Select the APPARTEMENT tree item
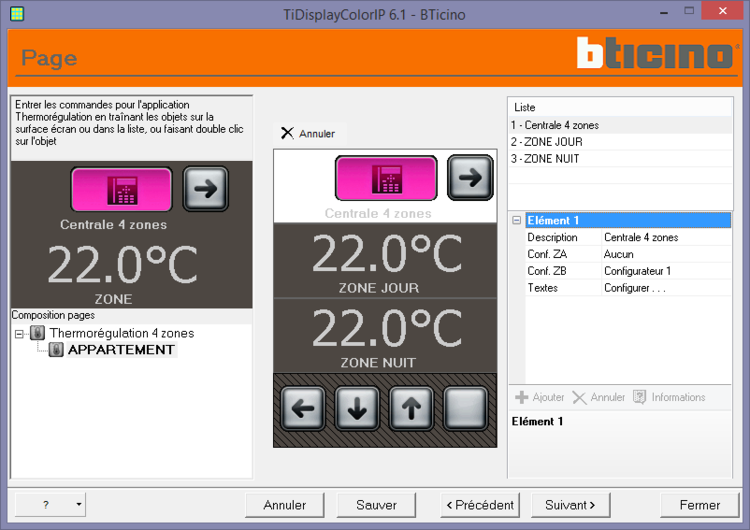This screenshot has height=530, width=750. click(121, 350)
